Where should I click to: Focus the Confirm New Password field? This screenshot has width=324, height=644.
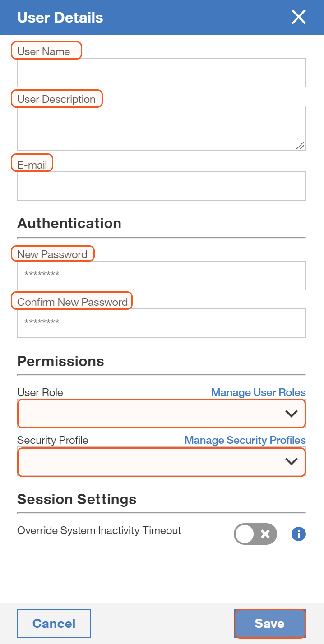pos(161,323)
